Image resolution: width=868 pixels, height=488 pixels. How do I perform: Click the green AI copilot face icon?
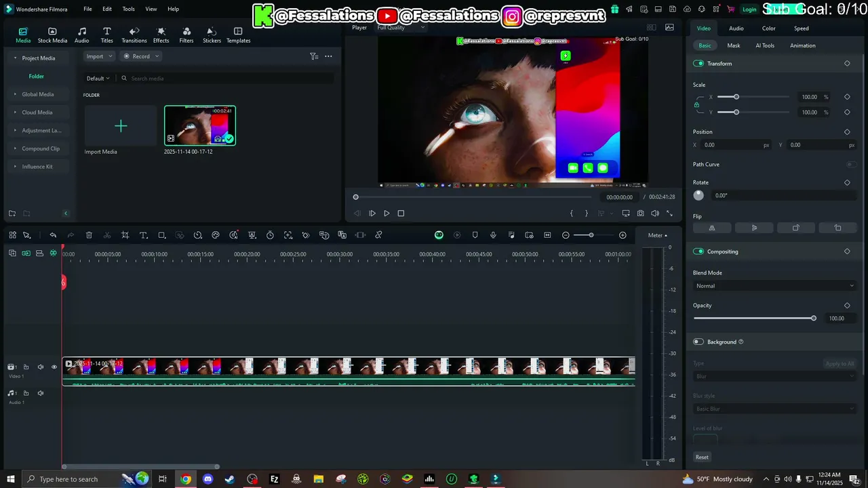point(439,235)
